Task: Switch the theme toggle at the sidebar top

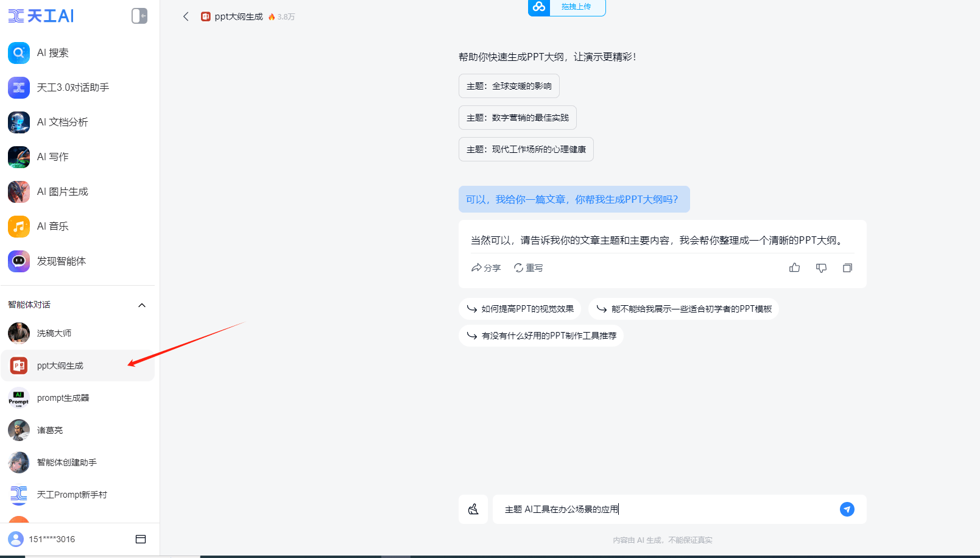Action: (139, 16)
